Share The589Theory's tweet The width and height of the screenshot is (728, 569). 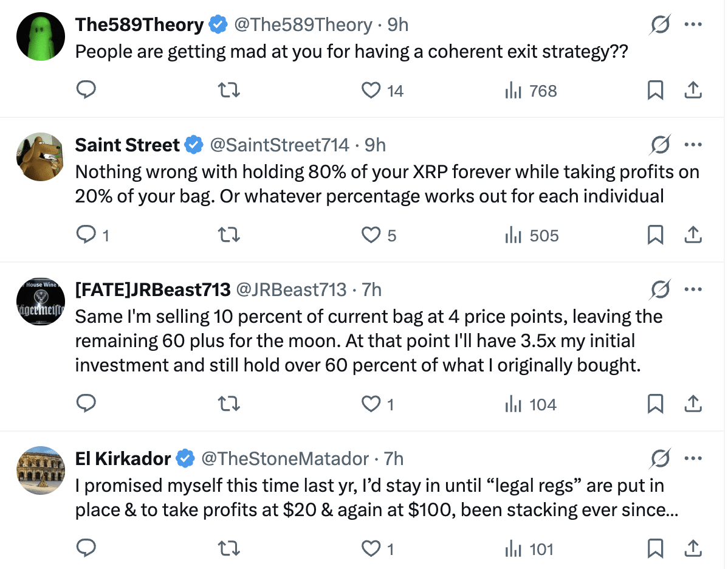click(693, 91)
